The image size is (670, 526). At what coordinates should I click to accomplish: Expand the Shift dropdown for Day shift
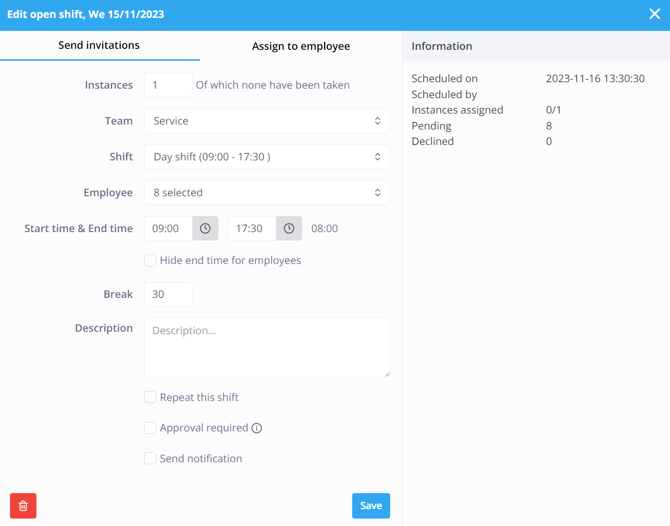pos(266,157)
